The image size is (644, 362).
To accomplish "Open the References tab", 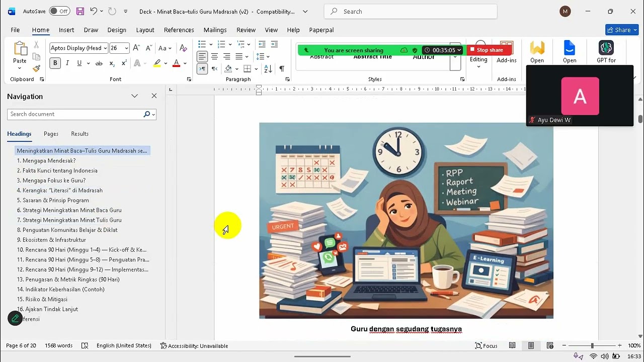I will [x=179, y=30].
